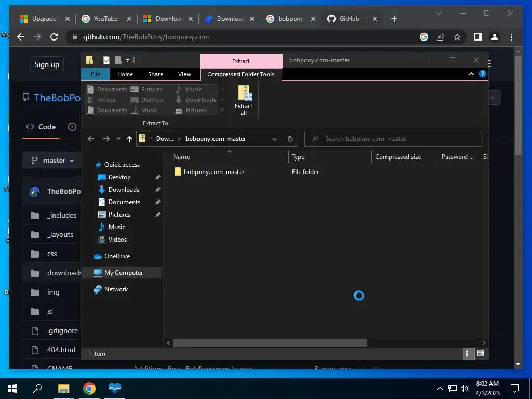The image size is (532, 399).
Task: Open the 404.html file on GitHub
Action: point(61,350)
